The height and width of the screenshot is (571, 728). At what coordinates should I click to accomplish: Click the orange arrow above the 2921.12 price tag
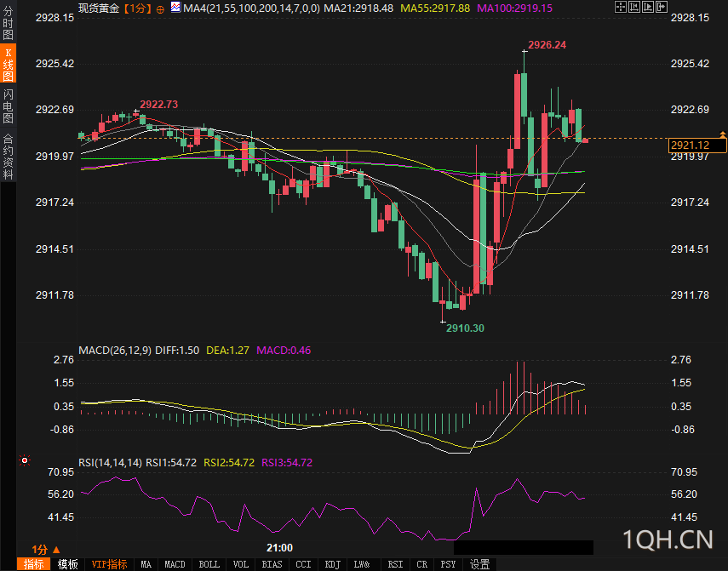(722, 134)
